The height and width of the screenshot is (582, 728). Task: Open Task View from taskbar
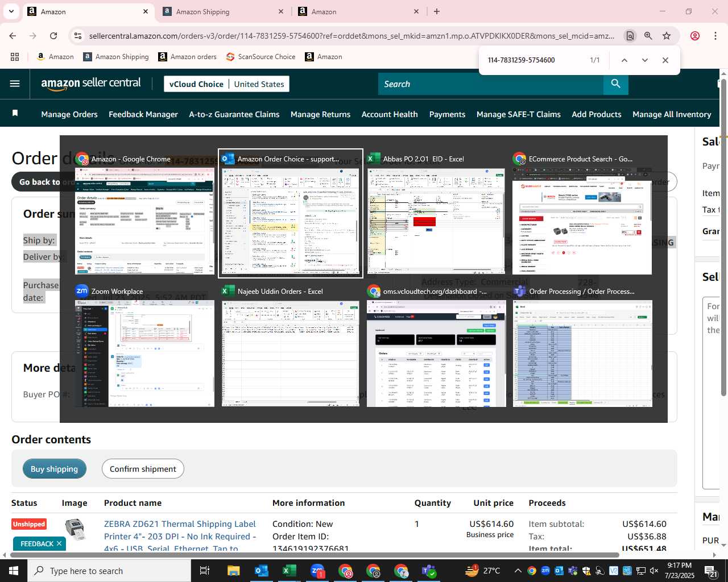(x=205, y=571)
